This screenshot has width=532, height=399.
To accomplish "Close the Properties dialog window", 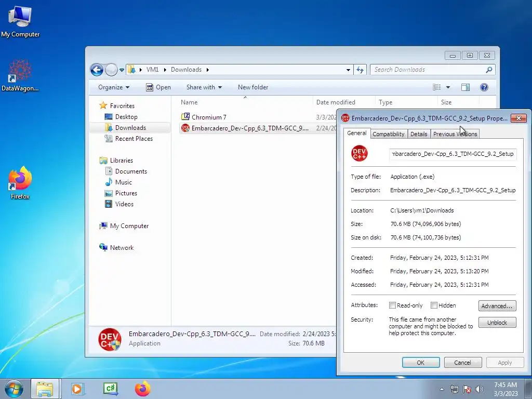I will (x=518, y=118).
